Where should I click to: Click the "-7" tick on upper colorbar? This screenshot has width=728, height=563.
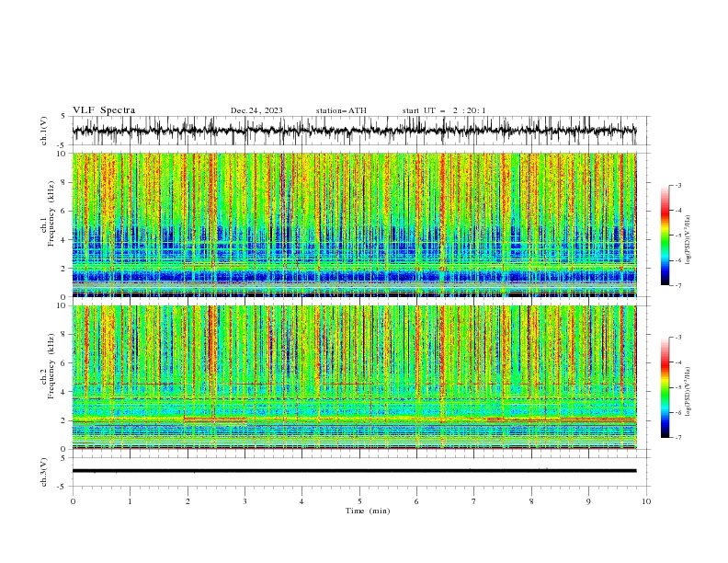[x=677, y=285]
